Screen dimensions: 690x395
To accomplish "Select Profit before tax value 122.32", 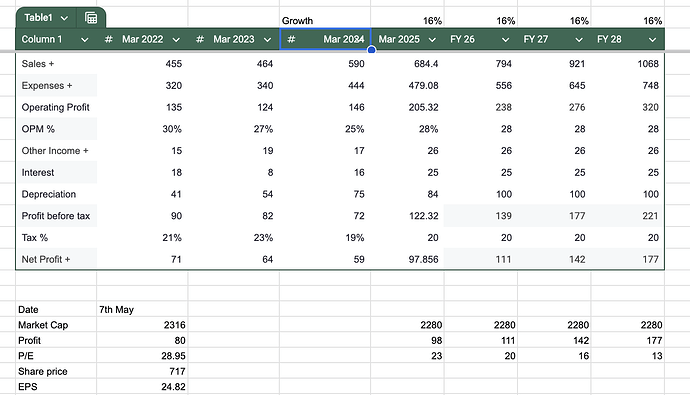I will [423, 216].
